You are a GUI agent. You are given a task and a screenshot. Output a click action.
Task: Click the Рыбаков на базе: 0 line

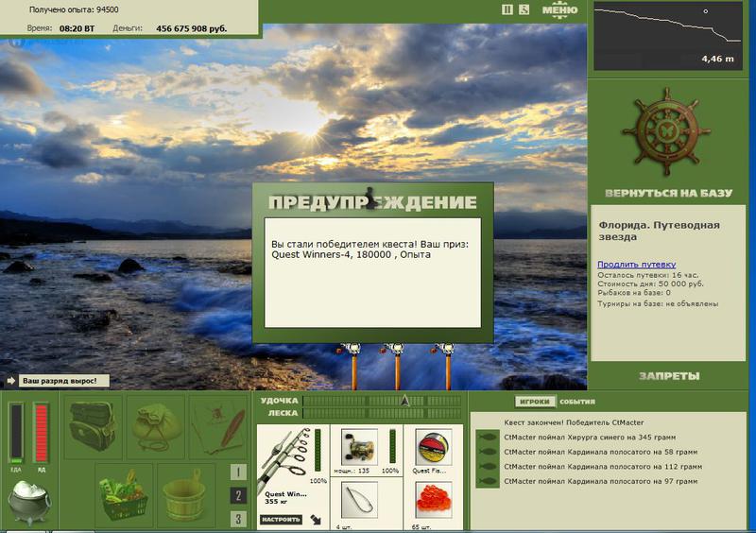(x=634, y=292)
